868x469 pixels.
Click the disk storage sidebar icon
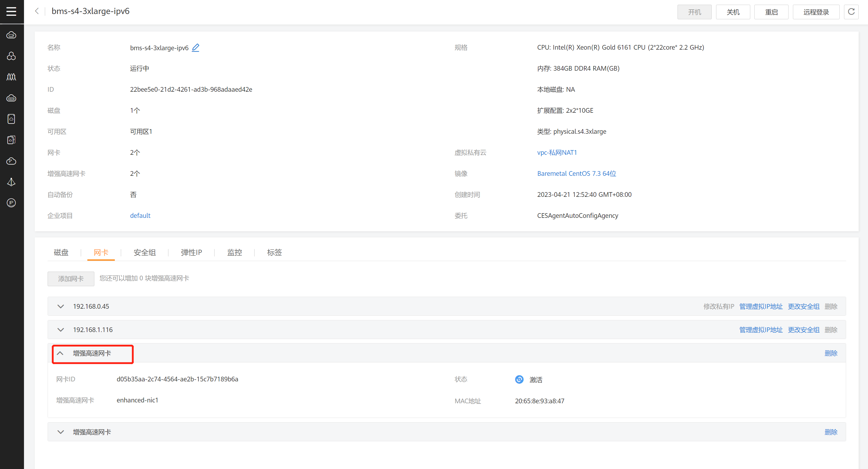pos(11,119)
